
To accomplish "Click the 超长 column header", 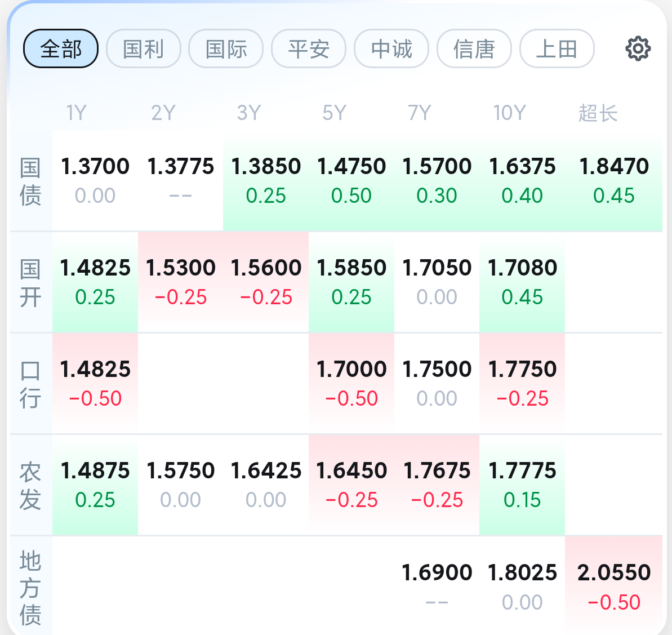I will (598, 113).
